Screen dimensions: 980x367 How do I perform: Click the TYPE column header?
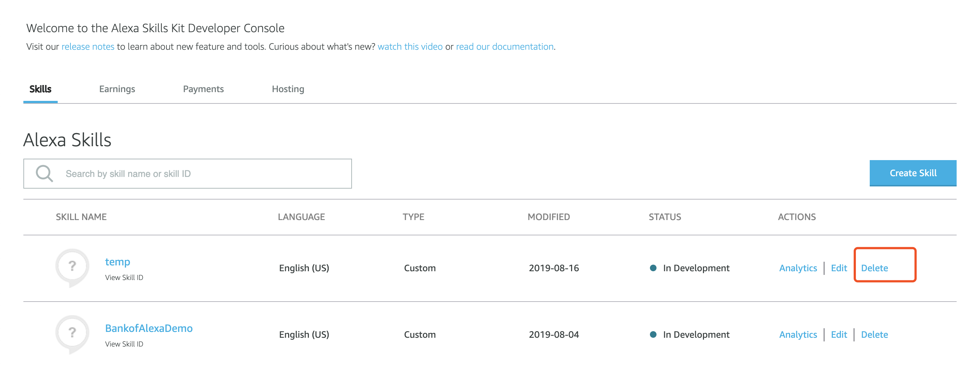[414, 217]
